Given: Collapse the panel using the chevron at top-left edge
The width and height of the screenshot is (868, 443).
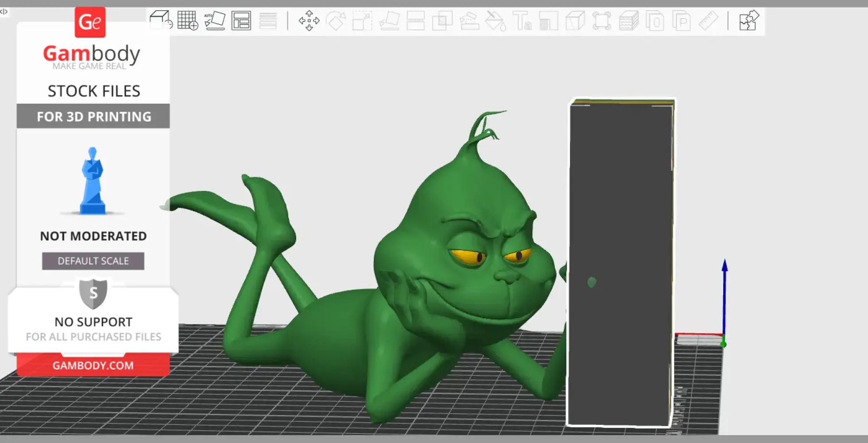Looking at the screenshot, I should click(x=4, y=12).
